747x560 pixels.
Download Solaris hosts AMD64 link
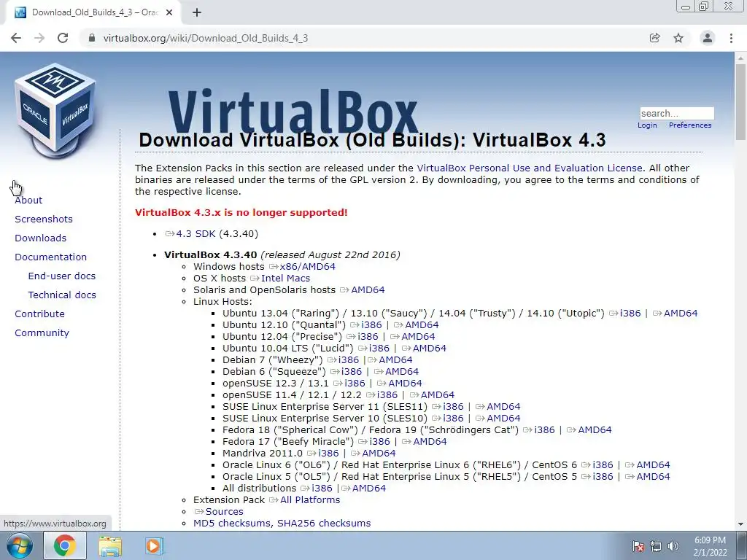pyautogui.click(x=368, y=290)
